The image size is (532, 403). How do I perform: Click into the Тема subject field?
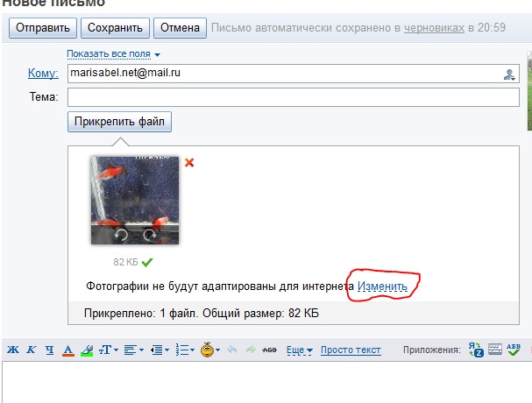293,96
